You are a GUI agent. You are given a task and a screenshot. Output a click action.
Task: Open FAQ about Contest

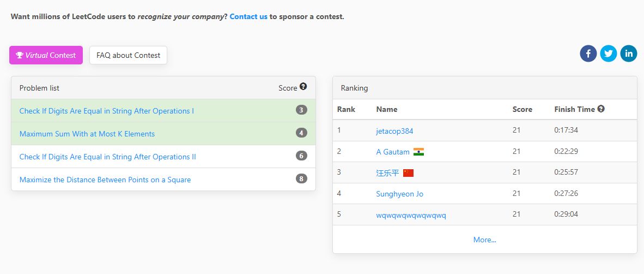[128, 55]
